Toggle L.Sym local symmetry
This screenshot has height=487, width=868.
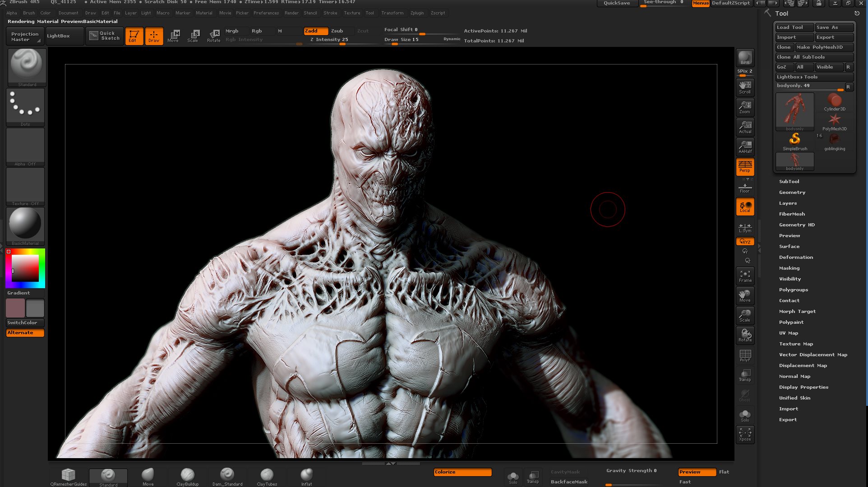click(745, 228)
